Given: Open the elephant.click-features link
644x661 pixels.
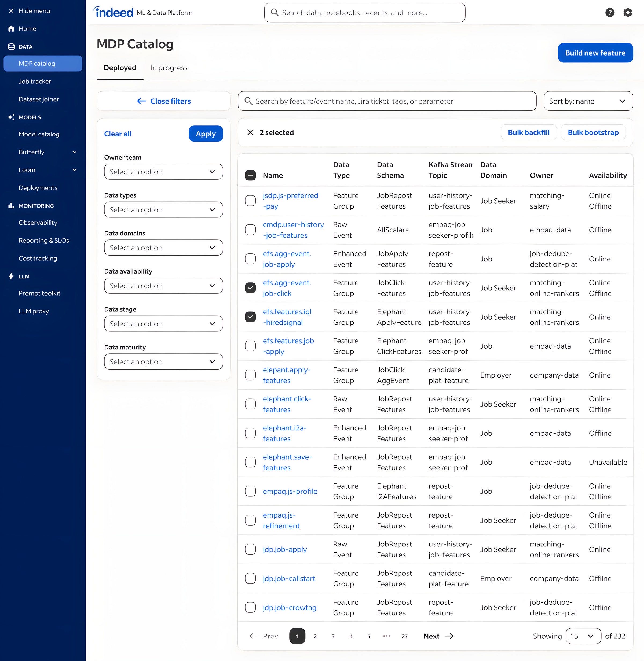Looking at the screenshot, I should (287, 404).
